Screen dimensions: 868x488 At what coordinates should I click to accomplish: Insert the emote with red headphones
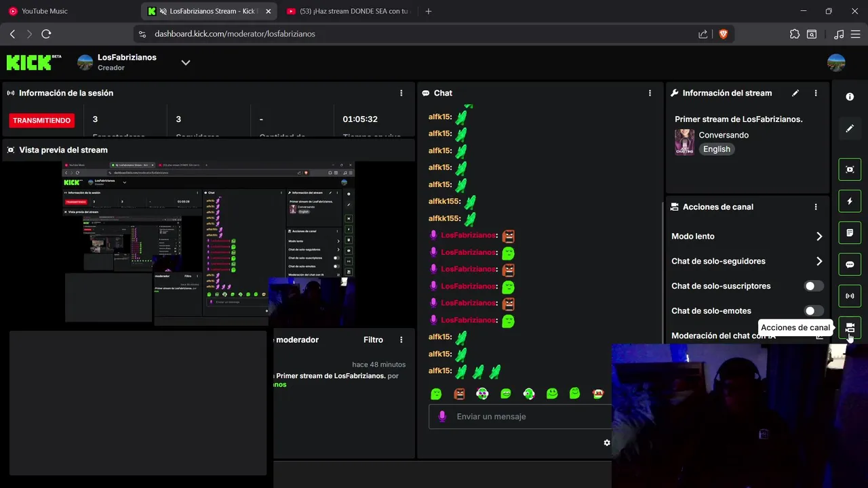click(597, 393)
